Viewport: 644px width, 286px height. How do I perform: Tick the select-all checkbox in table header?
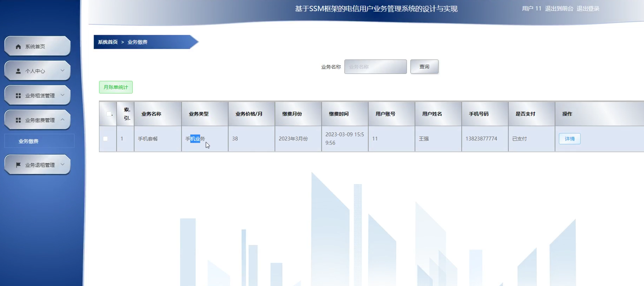coord(108,114)
